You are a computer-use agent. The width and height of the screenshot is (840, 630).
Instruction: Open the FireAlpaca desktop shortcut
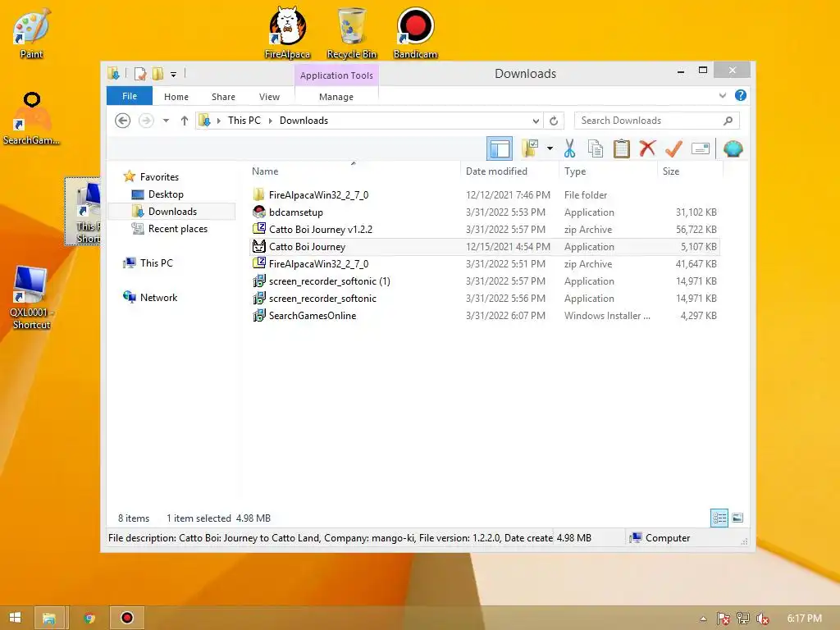click(287, 32)
